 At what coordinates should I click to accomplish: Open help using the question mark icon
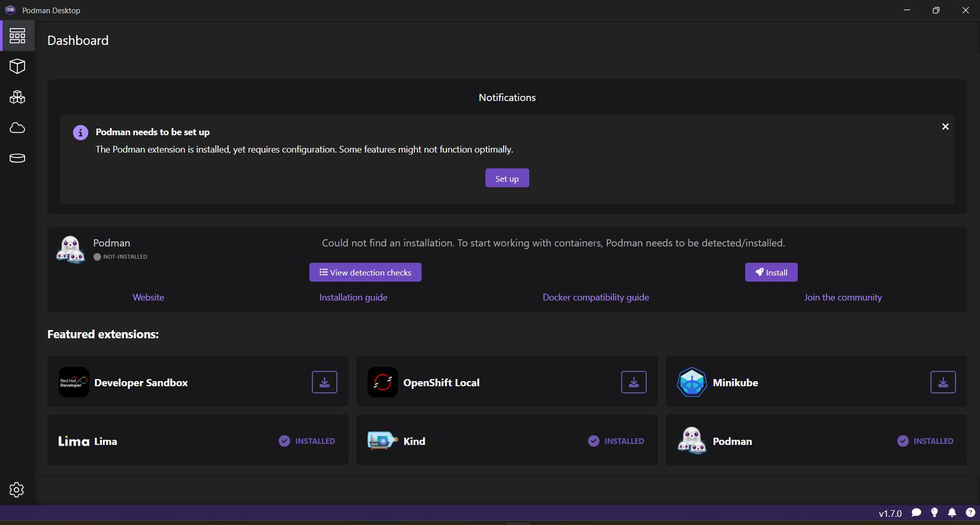coord(970,513)
